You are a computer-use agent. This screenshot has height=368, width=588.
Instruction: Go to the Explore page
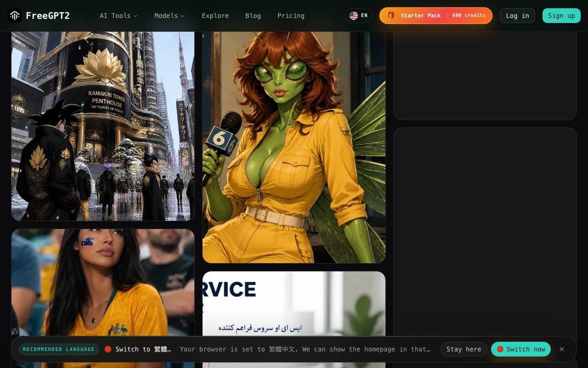[x=215, y=16]
